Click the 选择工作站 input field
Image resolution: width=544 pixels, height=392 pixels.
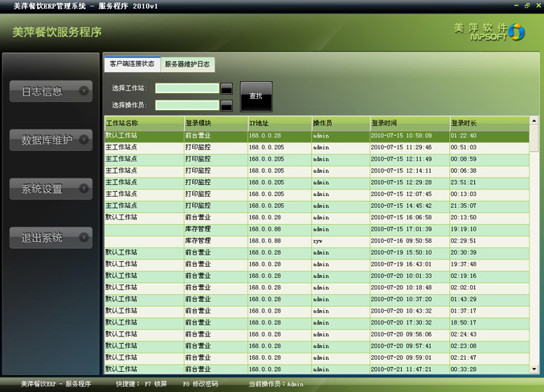point(187,88)
